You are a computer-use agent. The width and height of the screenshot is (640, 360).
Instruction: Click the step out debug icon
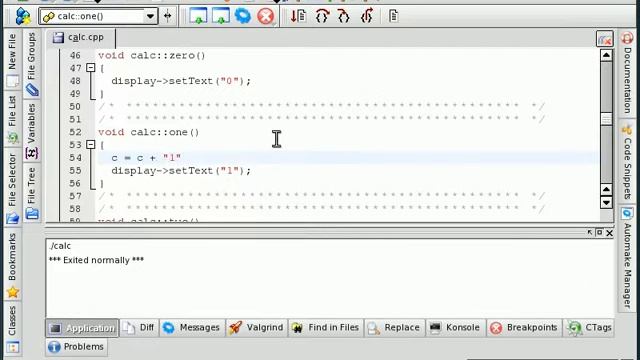(x=367, y=16)
